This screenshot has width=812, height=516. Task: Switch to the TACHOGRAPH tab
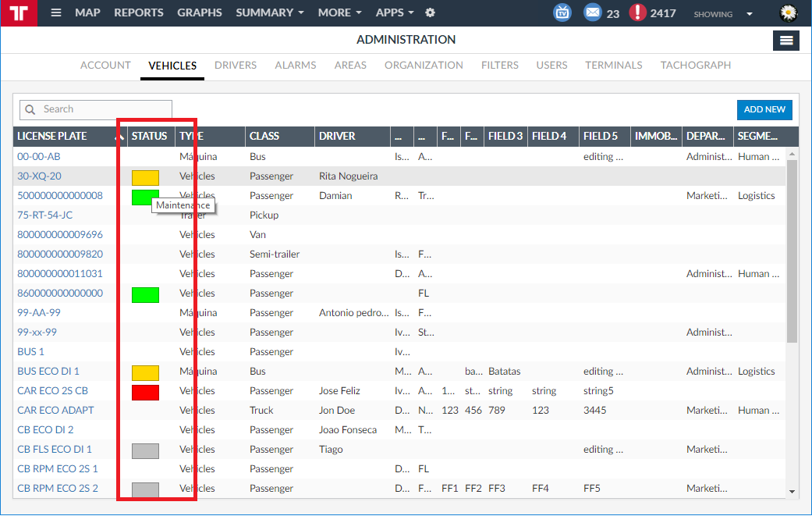coord(696,66)
